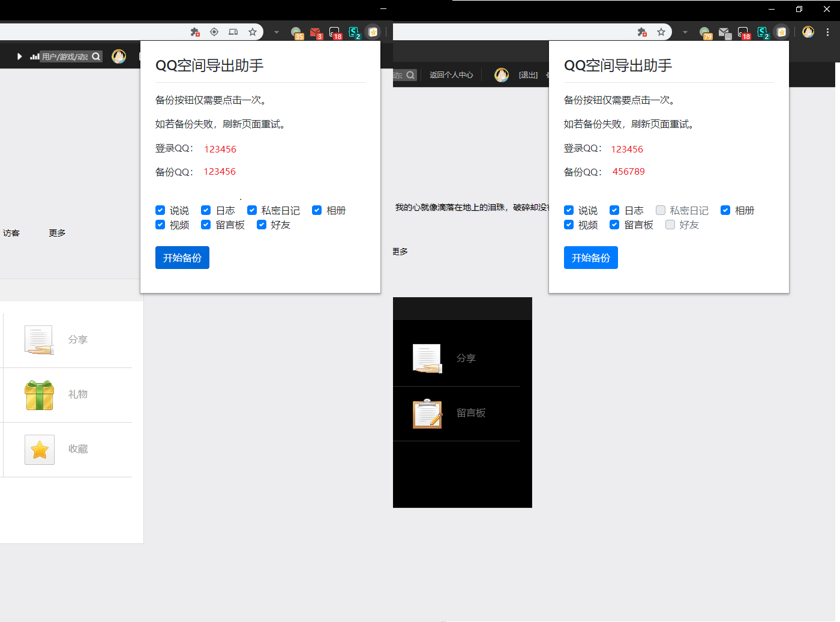Click 备份QQ value 123456 in left popup
The width and height of the screenshot is (840, 622).
click(x=220, y=172)
